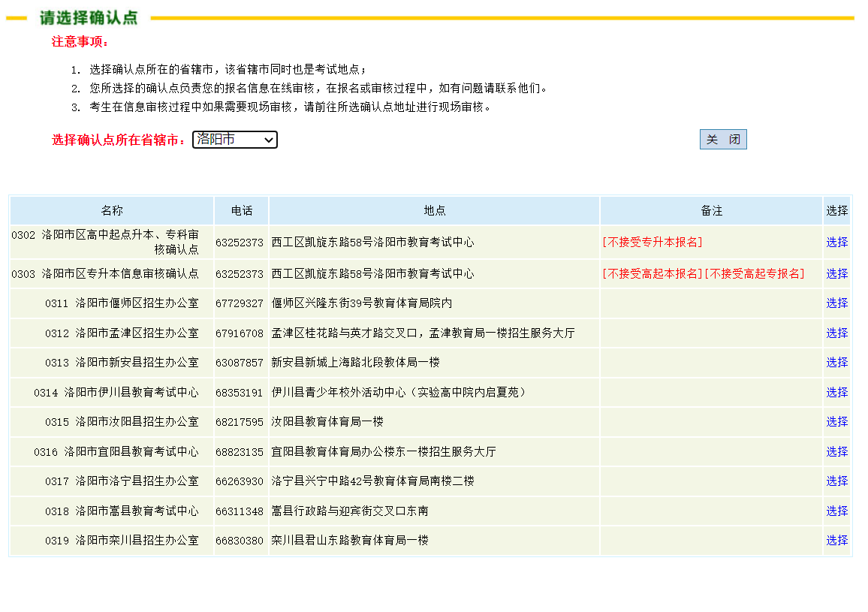Click 选择 for 0315 洛阳市汝阳县招生办公室
868x612 pixels.
tap(836, 421)
